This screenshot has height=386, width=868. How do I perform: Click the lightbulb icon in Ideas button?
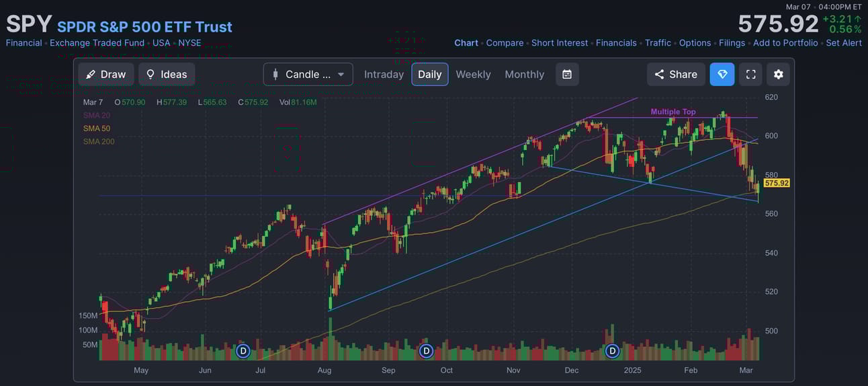coord(150,74)
